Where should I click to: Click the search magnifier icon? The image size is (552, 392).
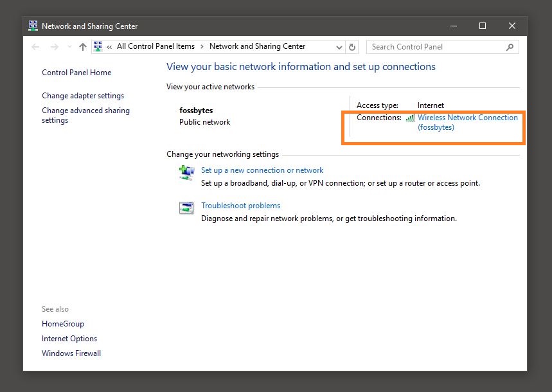click(510, 46)
